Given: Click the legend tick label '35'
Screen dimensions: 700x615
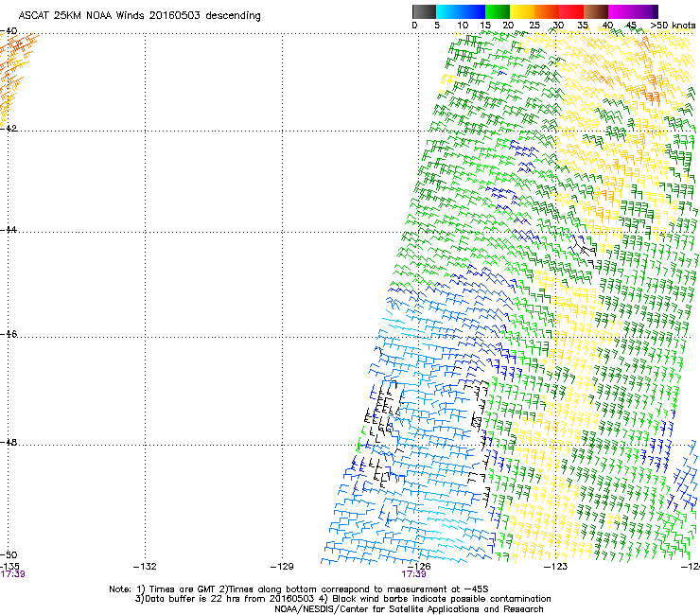Looking at the screenshot, I should pyautogui.click(x=583, y=26).
